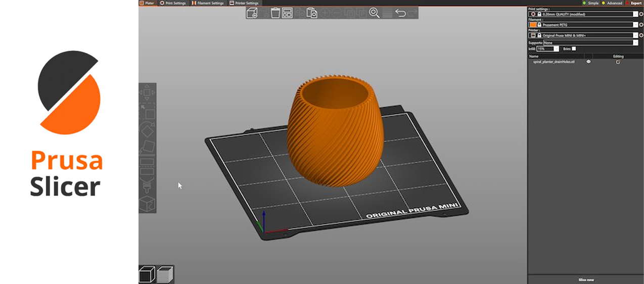Select the Cut gizmo in left toolbar
This screenshot has width=644, height=284.
[x=147, y=166]
